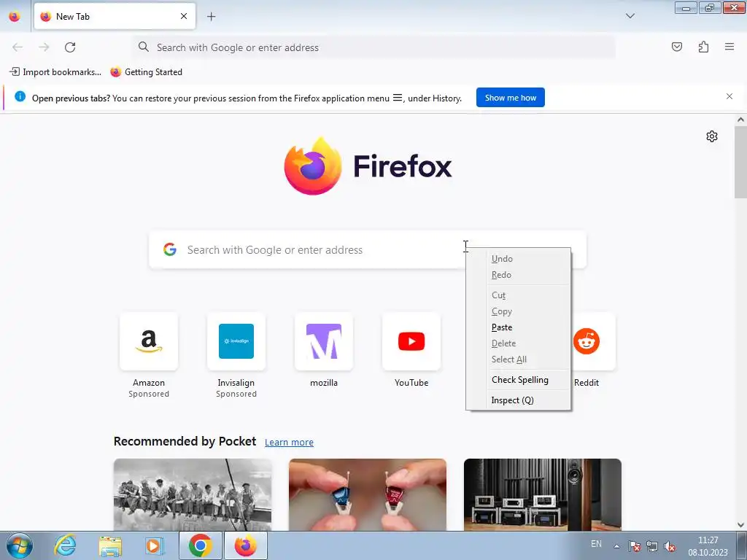Open the workers on beam Pocket story

tap(193, 494)
